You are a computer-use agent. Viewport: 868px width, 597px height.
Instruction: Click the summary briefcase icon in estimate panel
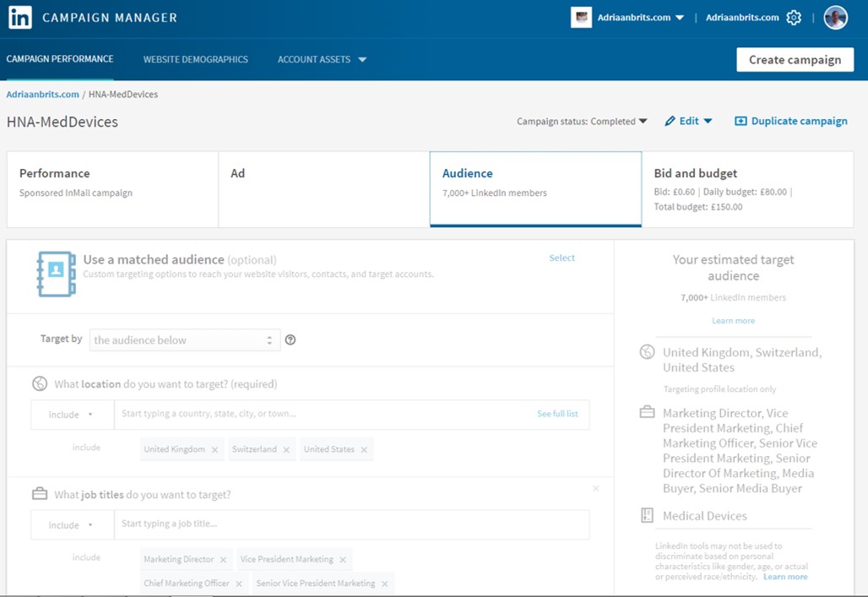(x=647, y=412)
